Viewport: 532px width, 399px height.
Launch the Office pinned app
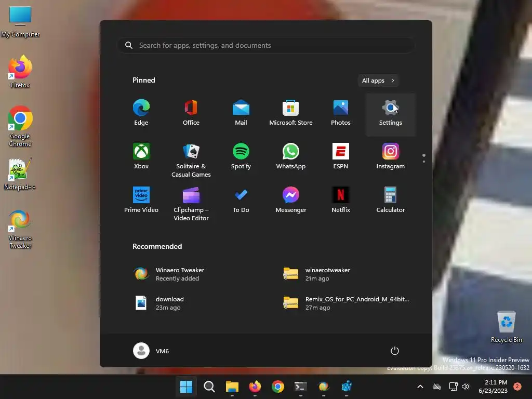(191, 113)
